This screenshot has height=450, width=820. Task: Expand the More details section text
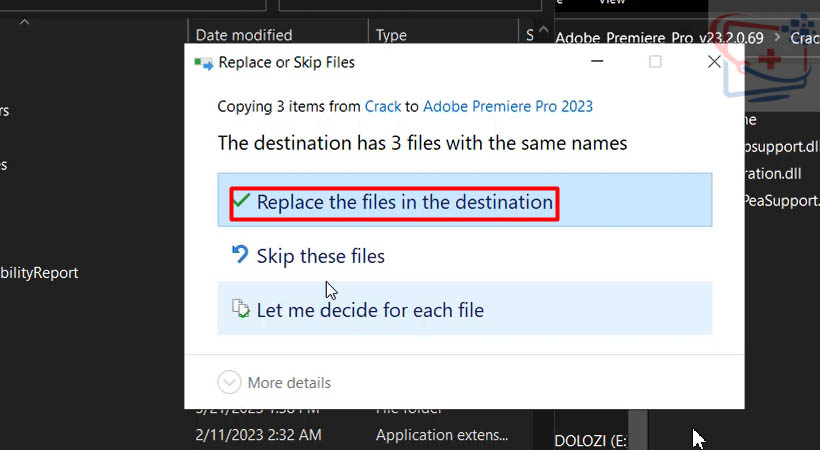pos(289,382)
